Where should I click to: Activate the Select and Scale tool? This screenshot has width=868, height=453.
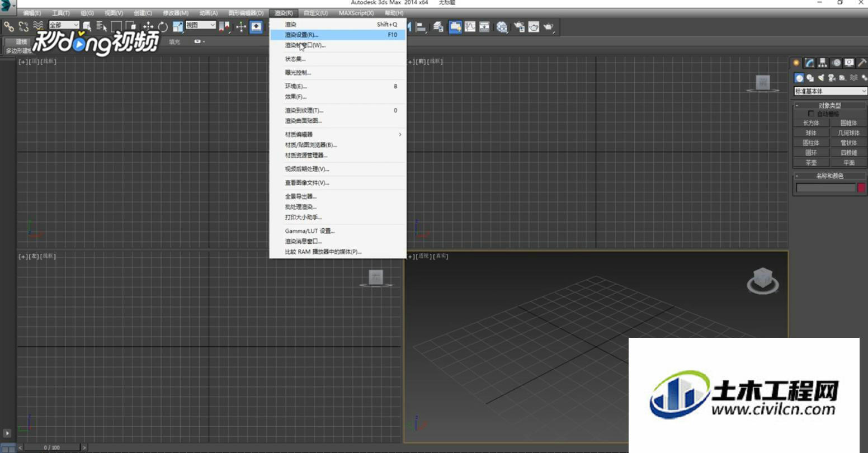point(178,26)
